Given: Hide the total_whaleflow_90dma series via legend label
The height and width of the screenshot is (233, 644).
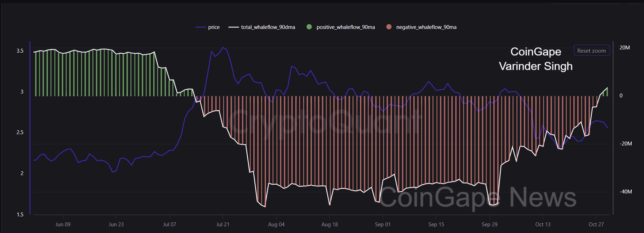Looking at the screenshot, I should tap(268, 27).
